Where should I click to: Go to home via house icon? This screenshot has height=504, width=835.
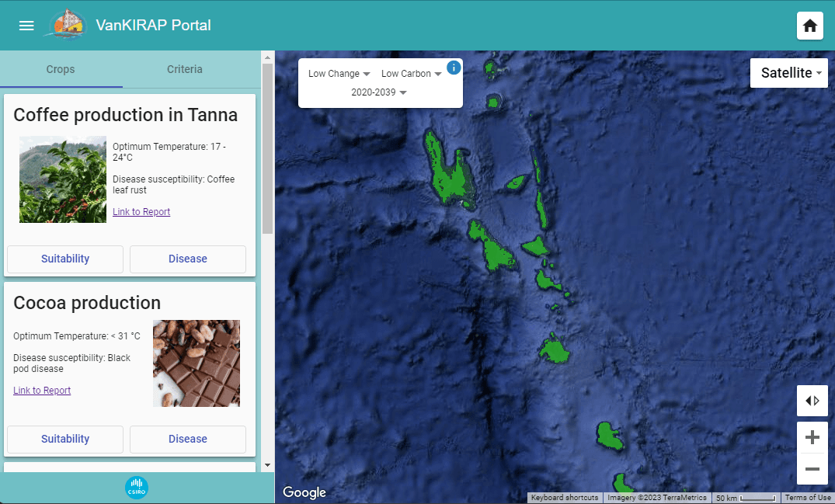[x=810, y=26]
